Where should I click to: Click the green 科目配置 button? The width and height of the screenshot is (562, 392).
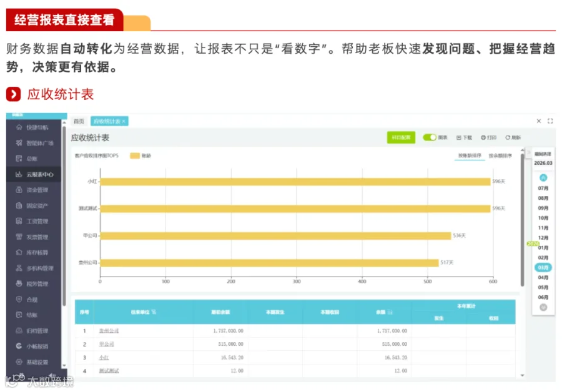click(x=401, y=137)
